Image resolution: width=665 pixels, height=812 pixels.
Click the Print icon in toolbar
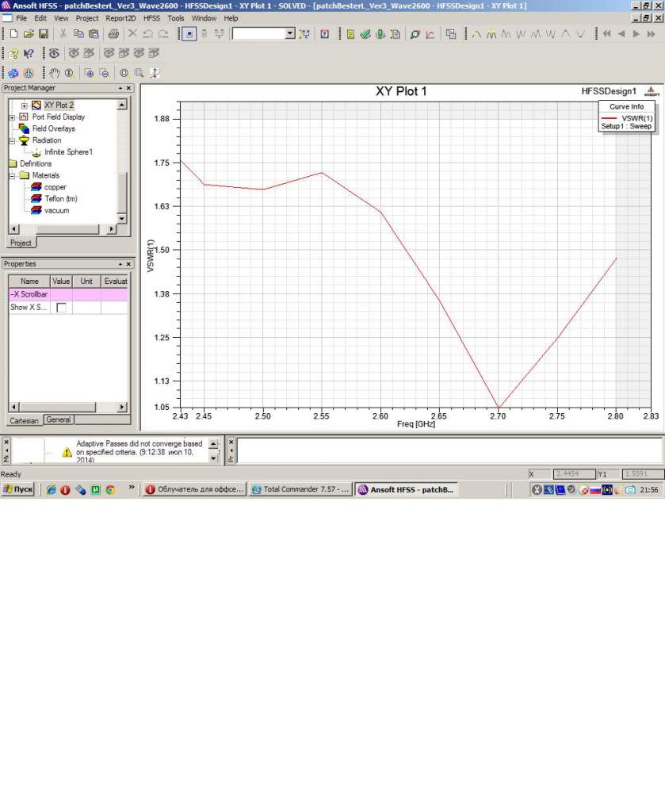pyautogui.click(x=113, y=34)
